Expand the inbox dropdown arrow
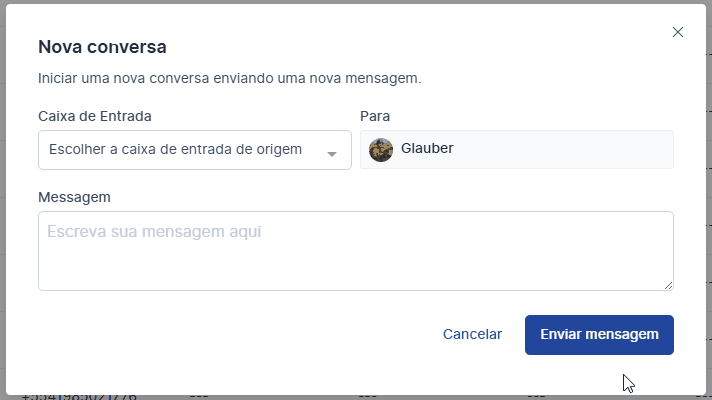The width and height of the screenshot is (712, 400). click(332, 153)
